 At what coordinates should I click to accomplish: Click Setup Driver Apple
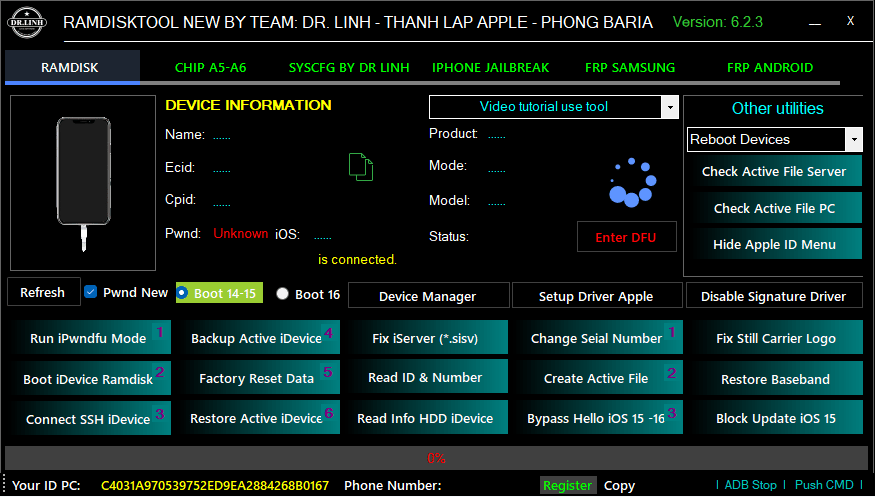(597, 296)
